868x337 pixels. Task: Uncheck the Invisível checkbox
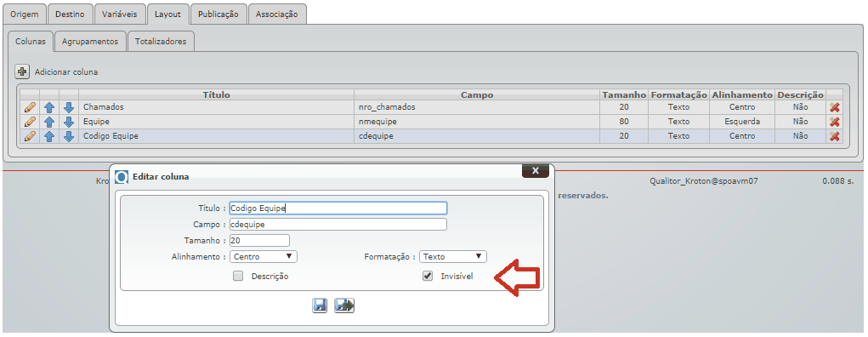428,276
